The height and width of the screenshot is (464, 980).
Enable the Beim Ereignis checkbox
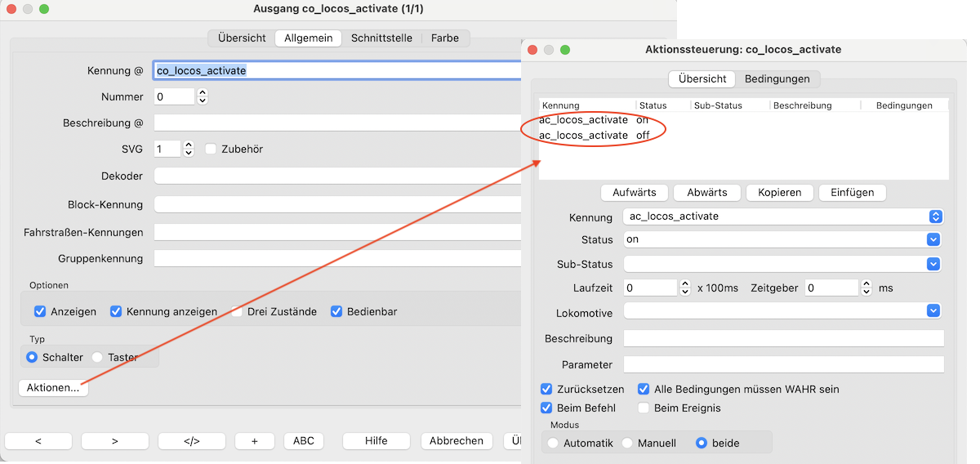(644, 408)
